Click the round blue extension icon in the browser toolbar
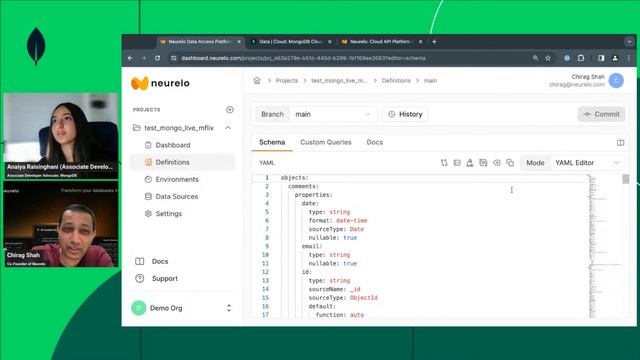Image resolution: width=640 pixels, height=360 pixels. click(x=567, y=58)
